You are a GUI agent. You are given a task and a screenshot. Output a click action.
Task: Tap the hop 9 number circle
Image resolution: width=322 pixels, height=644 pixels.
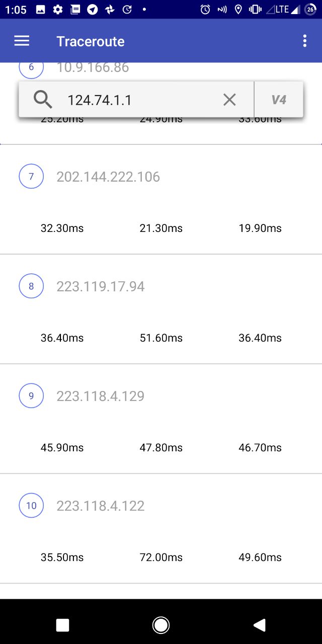31,396
